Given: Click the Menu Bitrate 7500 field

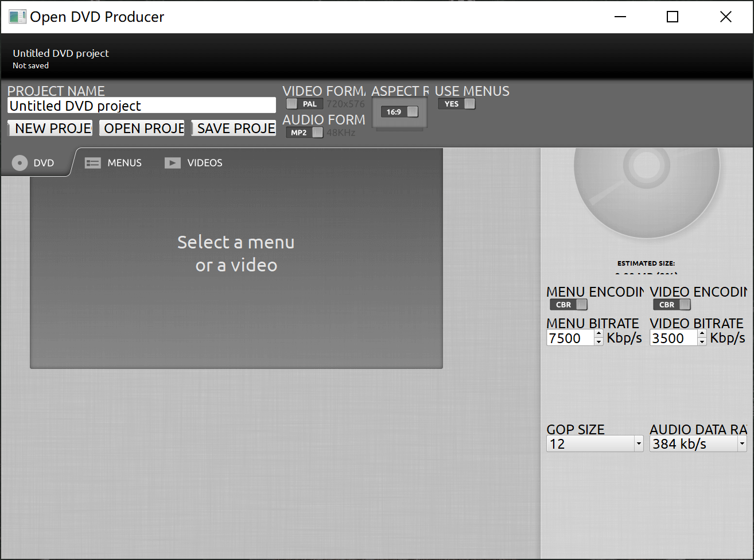Looking at the screenshot, I should tap(570, 338).
